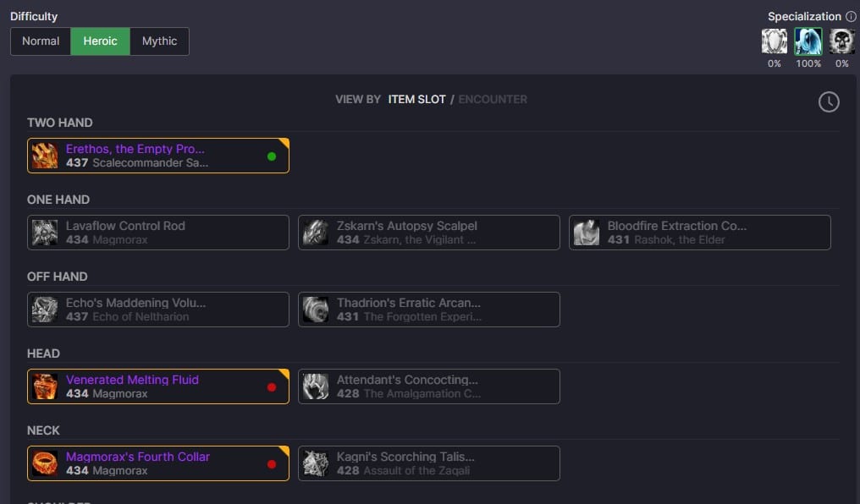Select Heroic difficulty
The image size is (860, 504).
(100, 41)
